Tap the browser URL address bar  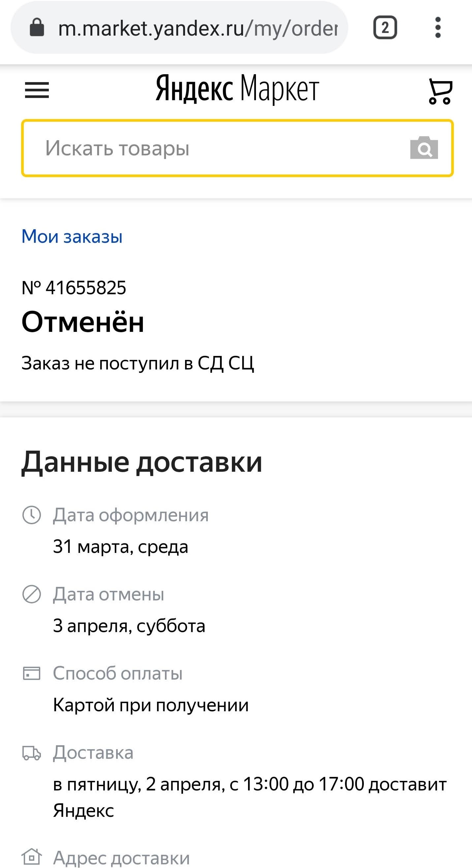pyautogui.click(x=198, y=28)
